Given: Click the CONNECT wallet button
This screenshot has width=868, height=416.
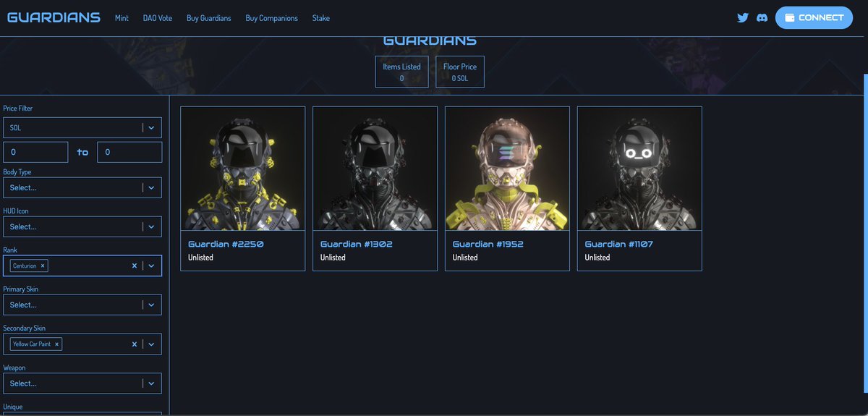Looking at the screenshot, I should tap(814, 17).
